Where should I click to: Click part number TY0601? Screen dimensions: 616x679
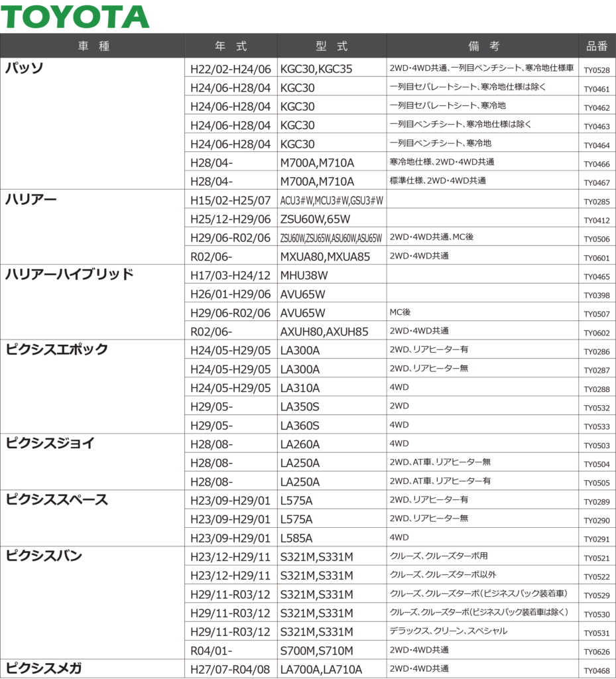(x=597, y=258)
